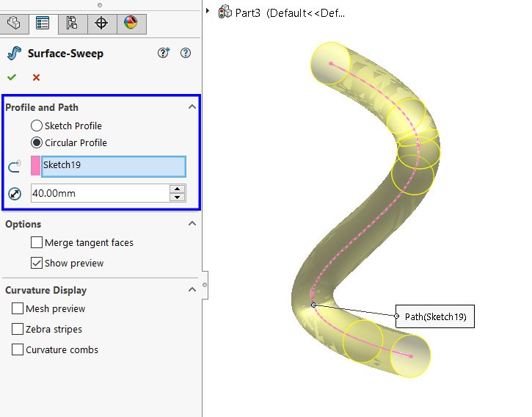The height and width of the screenshot is (417, 532).
Task: Click the Path(Sketch19) callout label
Action: (x=435, y=316)
